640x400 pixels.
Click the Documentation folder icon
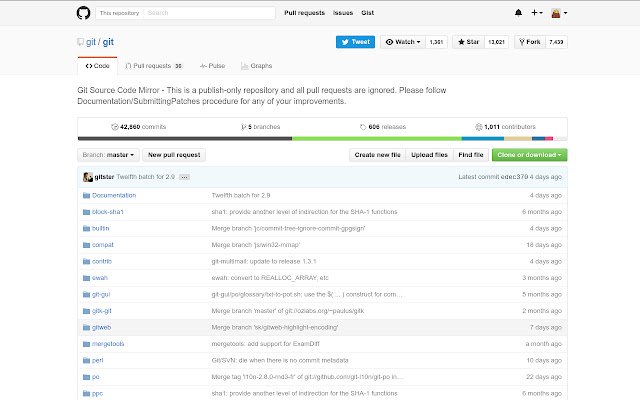click(86, 196)
